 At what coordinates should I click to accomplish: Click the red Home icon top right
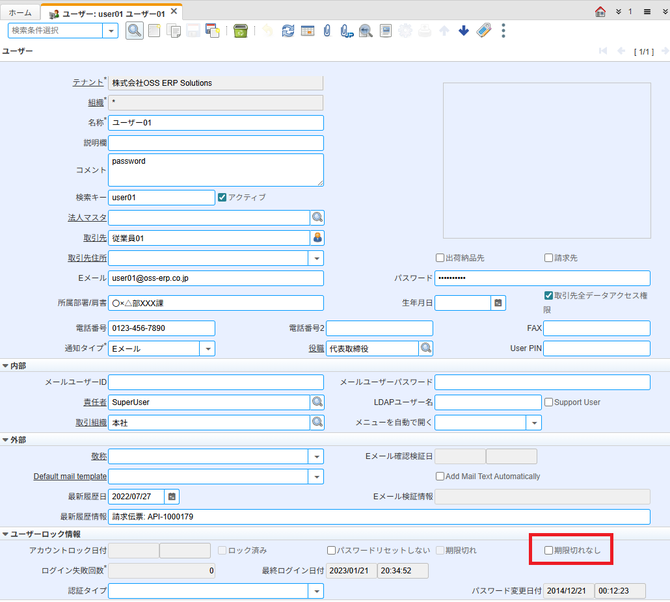600,12
